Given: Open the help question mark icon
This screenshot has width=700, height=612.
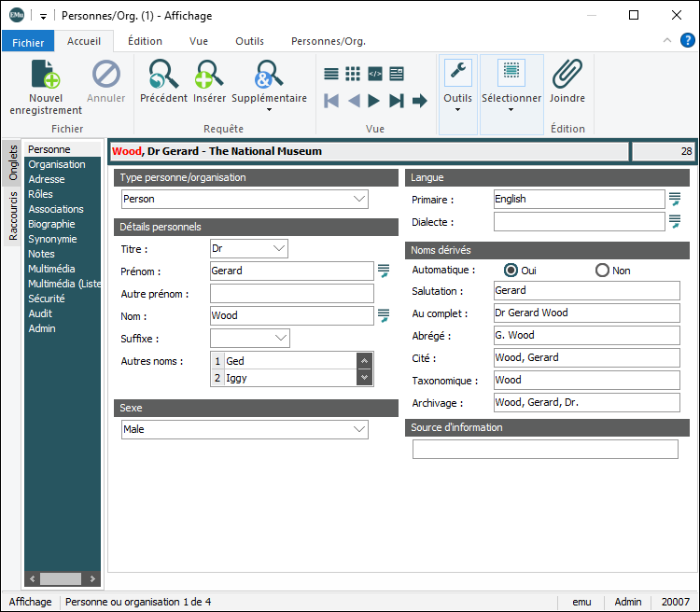Looking at the screenshot, I should [687, 41].
